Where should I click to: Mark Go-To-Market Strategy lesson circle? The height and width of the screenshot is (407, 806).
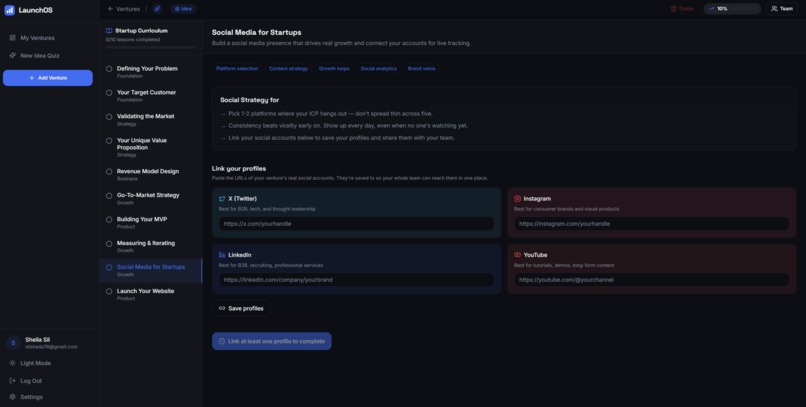click(x=109, y=196)
